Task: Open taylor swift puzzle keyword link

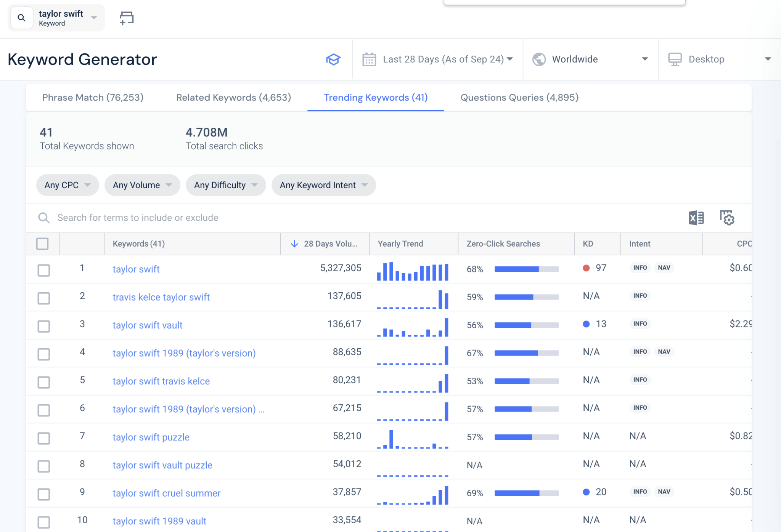Action: click(151, 437)
